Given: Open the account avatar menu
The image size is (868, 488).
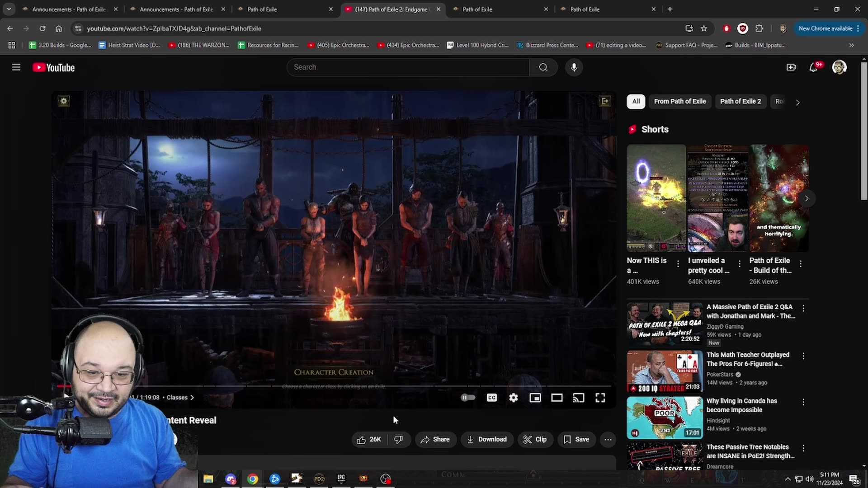Looking at the screenshot, I should (839, 67).
